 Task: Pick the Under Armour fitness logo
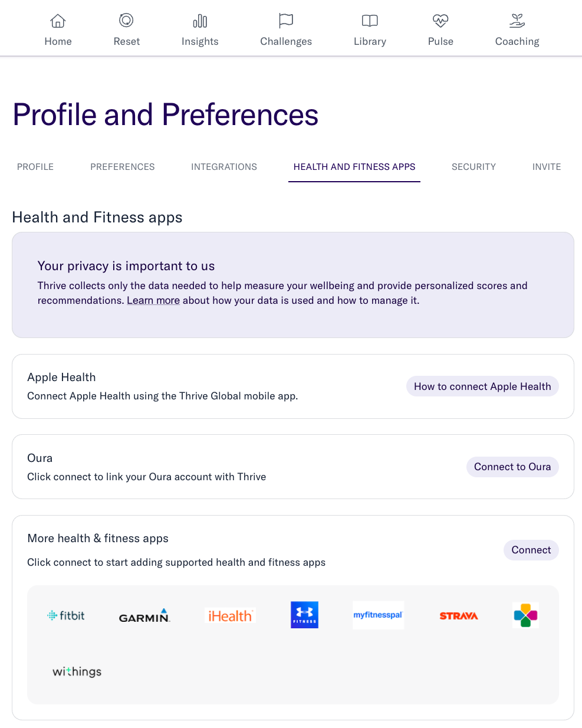[x=304, y=615]
